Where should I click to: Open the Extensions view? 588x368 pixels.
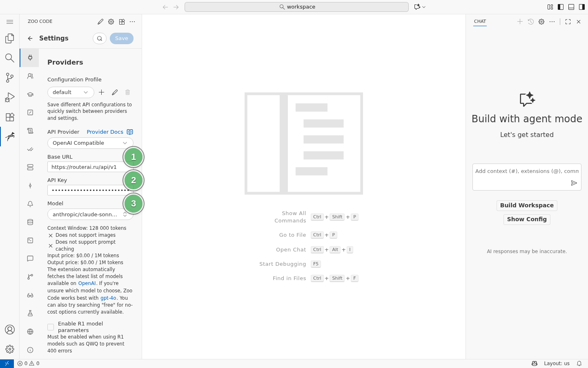click(10, 117)
